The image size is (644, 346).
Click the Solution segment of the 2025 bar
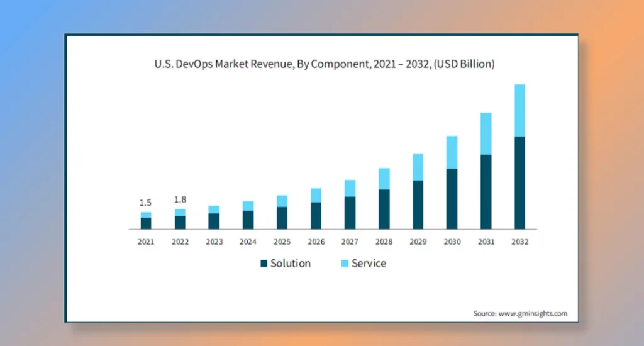(x=282, y=218)
